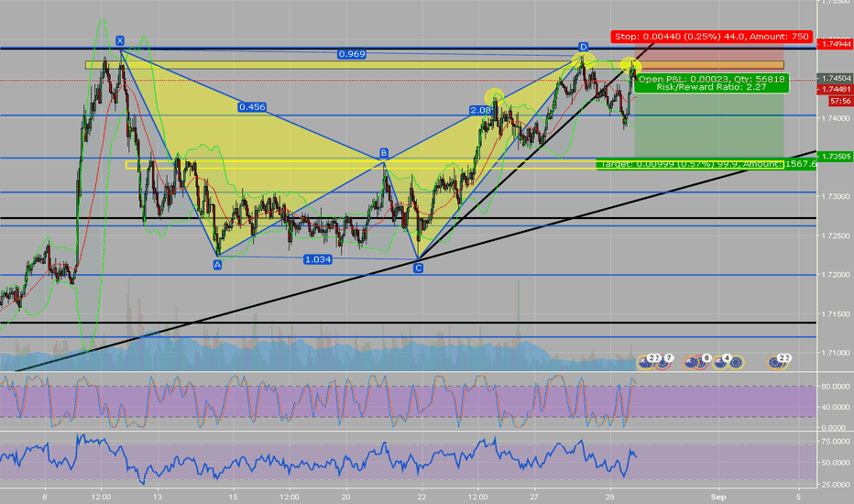The width and height of the screenshot is (854, 504).
Task: Click the EU economic event icon with badge 7
Action: [662, 362]
